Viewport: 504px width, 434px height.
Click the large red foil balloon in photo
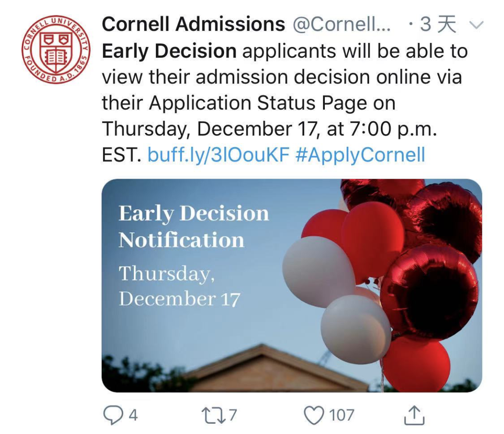429,290
